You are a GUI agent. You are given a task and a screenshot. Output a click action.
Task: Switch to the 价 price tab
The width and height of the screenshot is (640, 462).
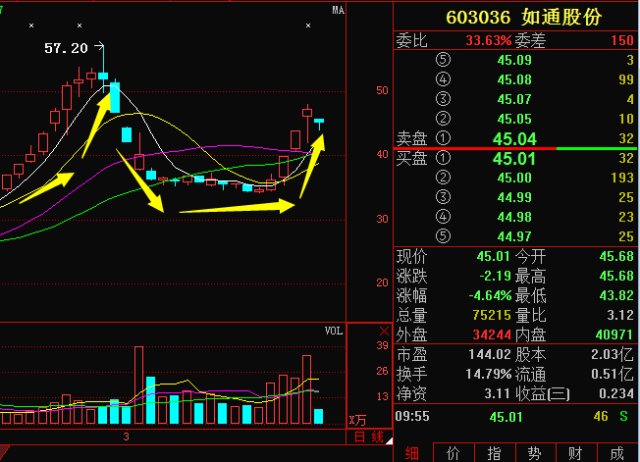coord(453,453)
